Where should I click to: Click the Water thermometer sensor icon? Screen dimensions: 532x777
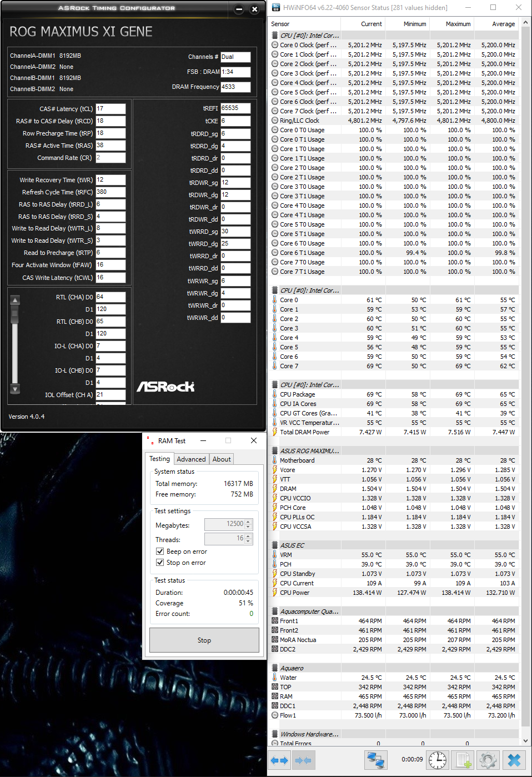point(275,678)
